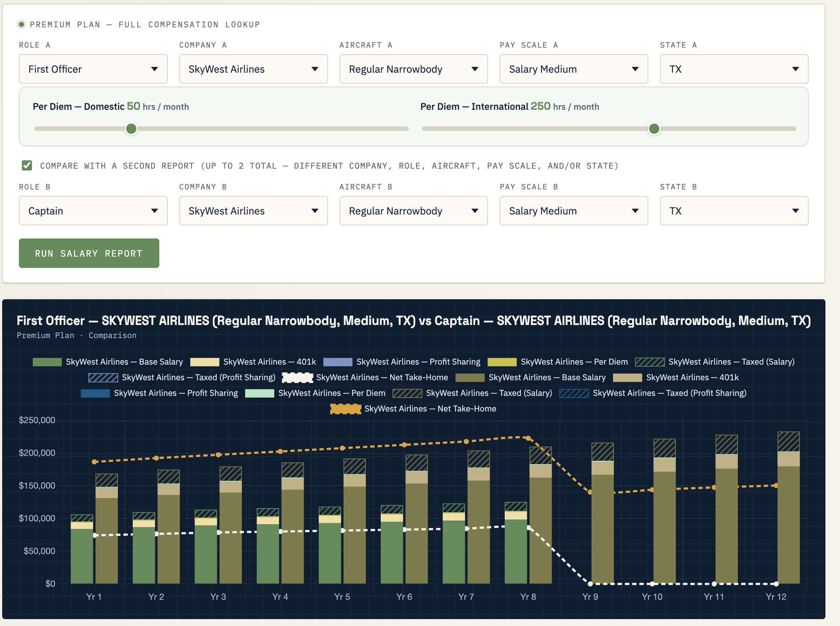Click the "Yr 12" x-axis label

[776, 597]
